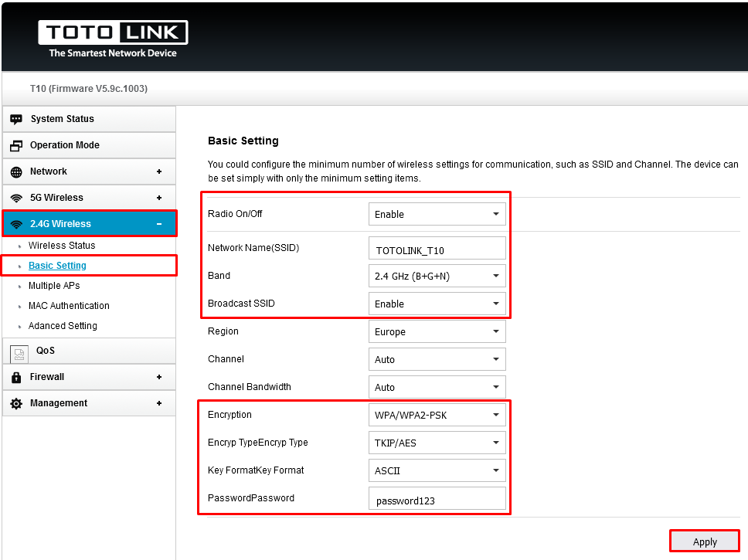The image size is (748, 560).
Task: Collapse the 2.4G Wireless menu section
Action: (159, 224)
